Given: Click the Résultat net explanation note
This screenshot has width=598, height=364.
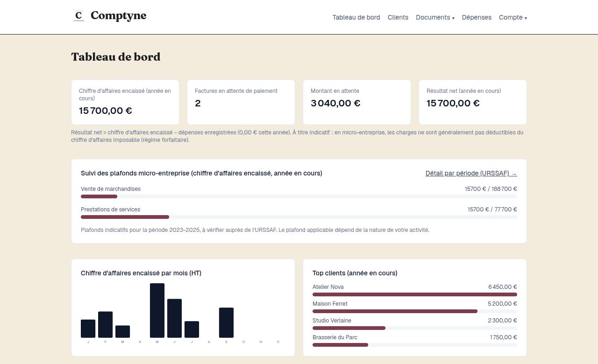Looking at the screenshot, I should [297, 136].
